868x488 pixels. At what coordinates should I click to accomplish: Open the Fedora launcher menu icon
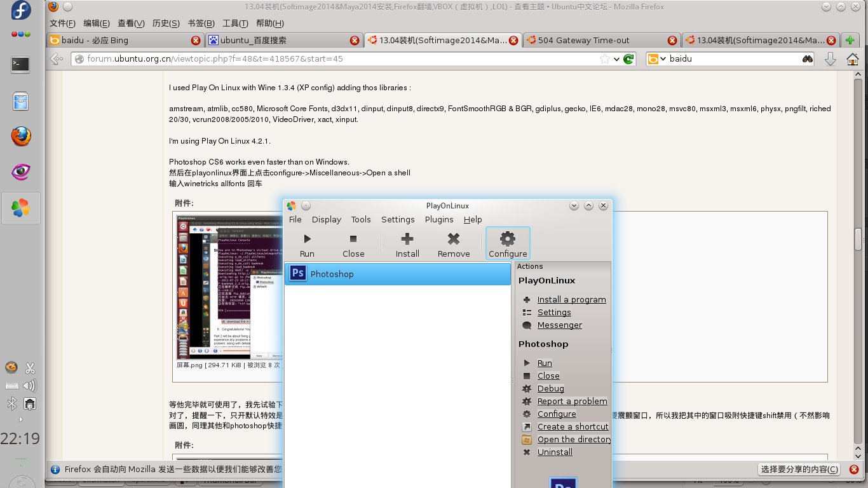pyautogui.click(x=21, y=11)
